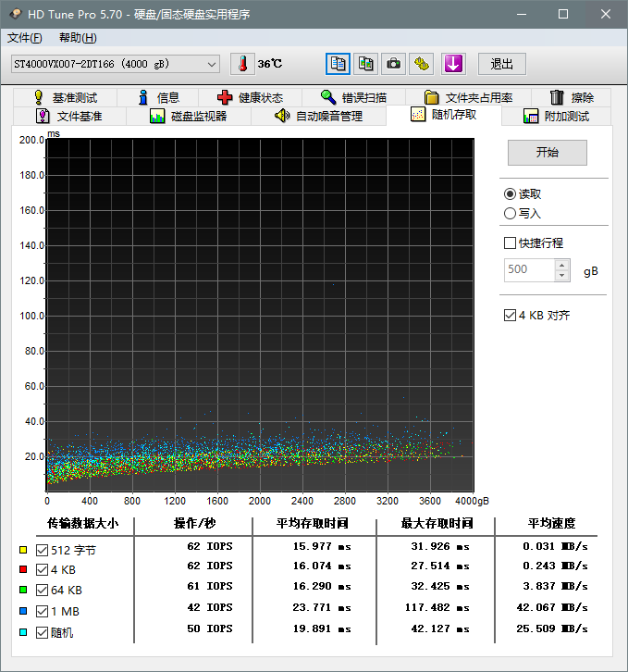Select the 随机存取 tab

444,115
